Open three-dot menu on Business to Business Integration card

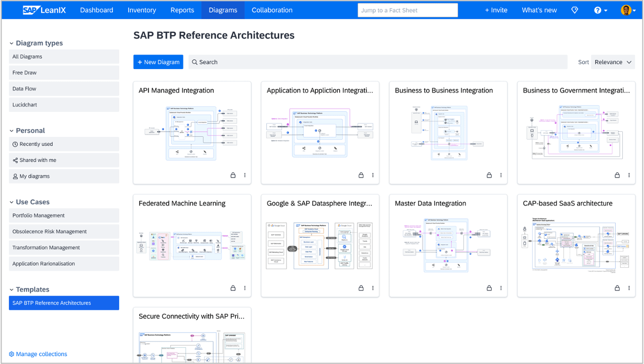501,175
